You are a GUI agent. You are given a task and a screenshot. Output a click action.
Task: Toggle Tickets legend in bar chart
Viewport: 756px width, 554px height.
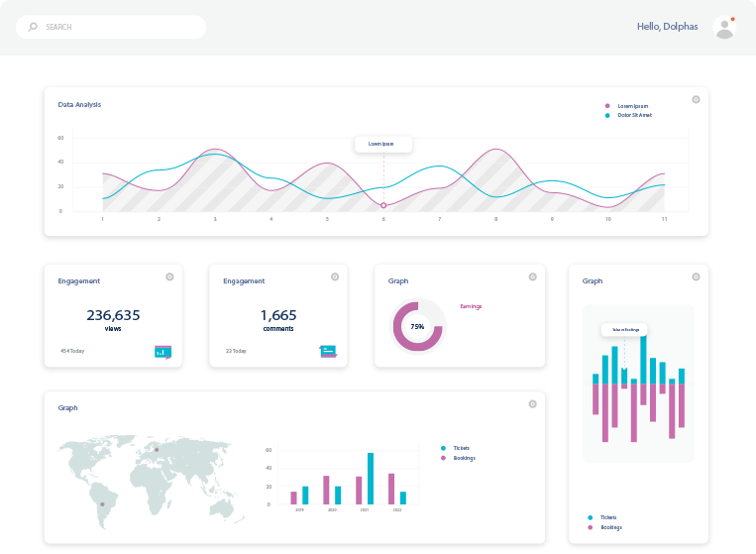click(460, 448)
